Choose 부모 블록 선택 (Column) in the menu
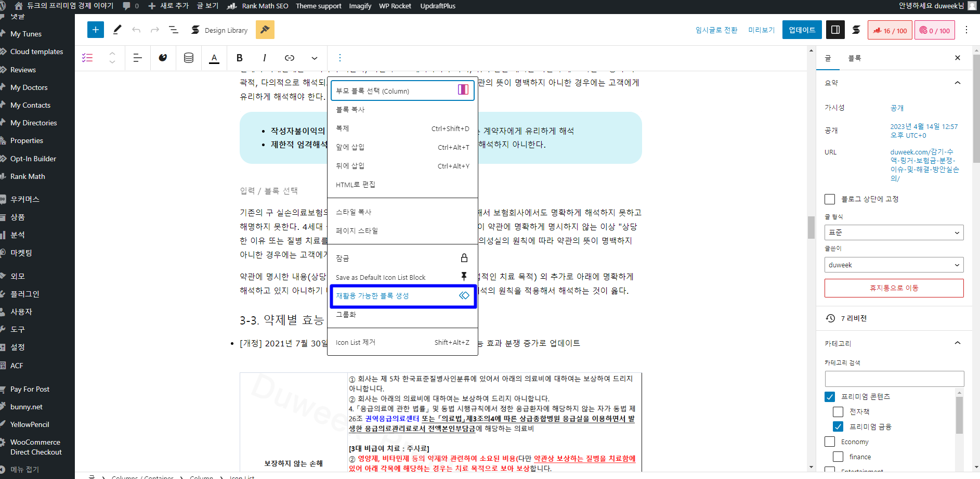980x479 pixels. 403,90
